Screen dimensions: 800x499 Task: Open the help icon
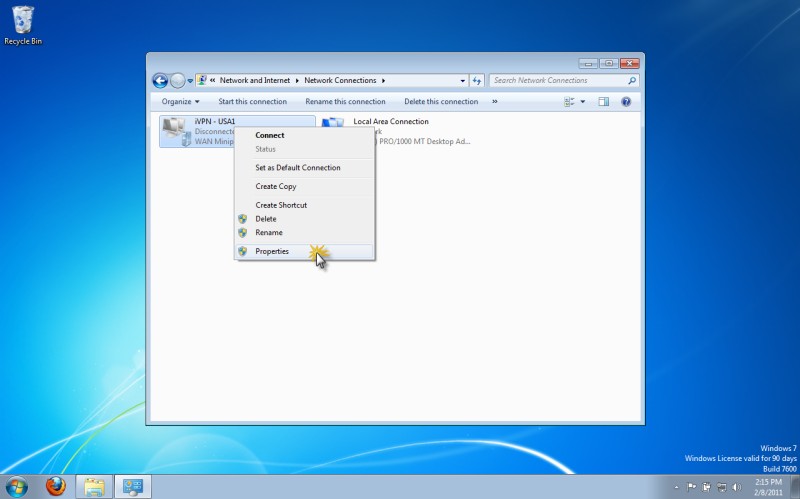click(626, 102)
